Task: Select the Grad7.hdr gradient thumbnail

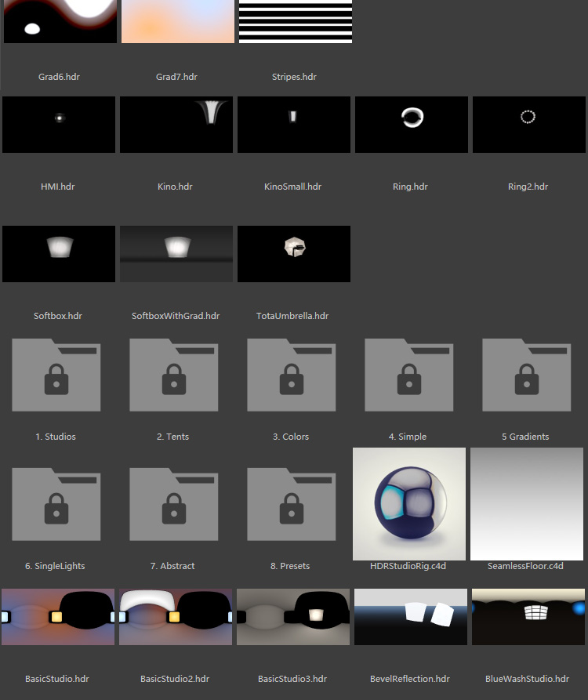Action: click(x=178, y=21)
